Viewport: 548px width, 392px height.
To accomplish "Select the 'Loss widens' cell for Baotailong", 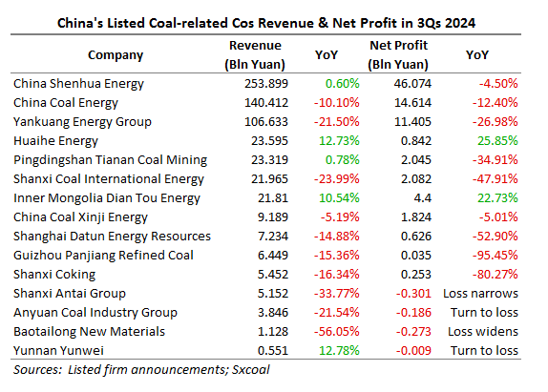I will click(483, 331).
